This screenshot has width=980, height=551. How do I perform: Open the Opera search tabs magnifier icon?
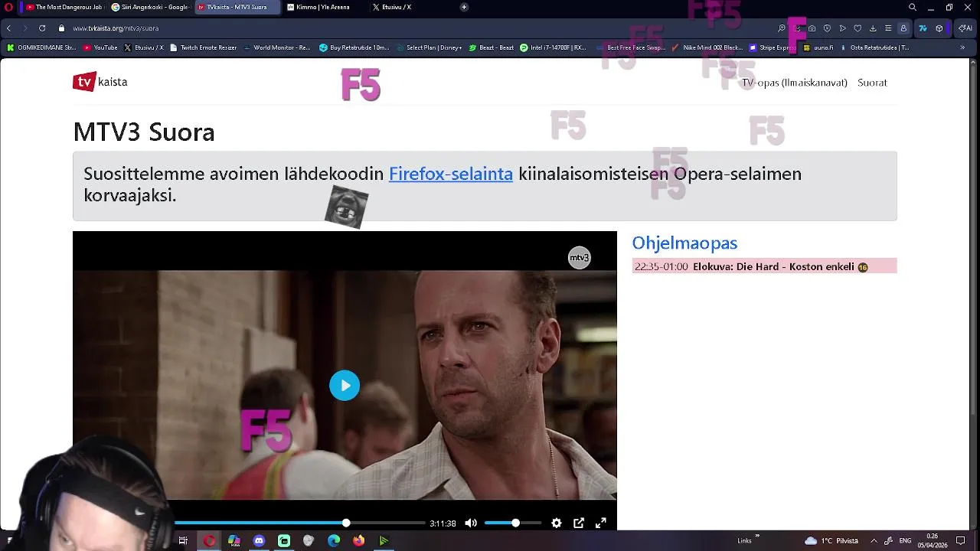point(912,7)
